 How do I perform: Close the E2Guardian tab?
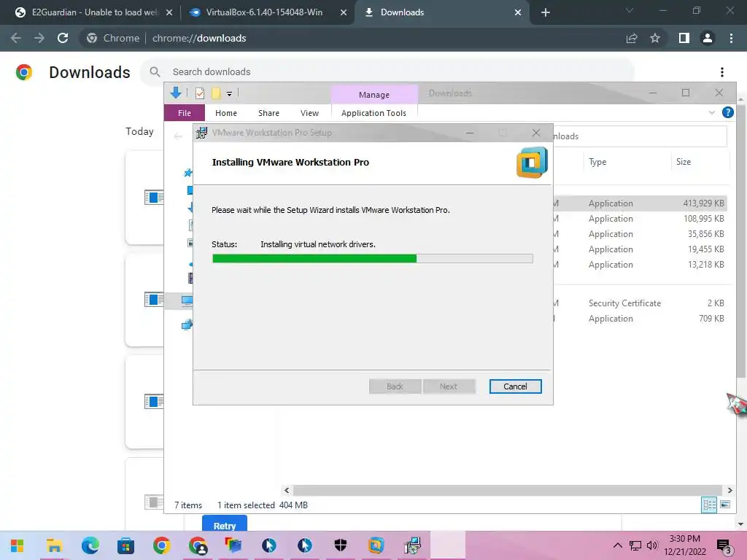click(x=169, y=13)
